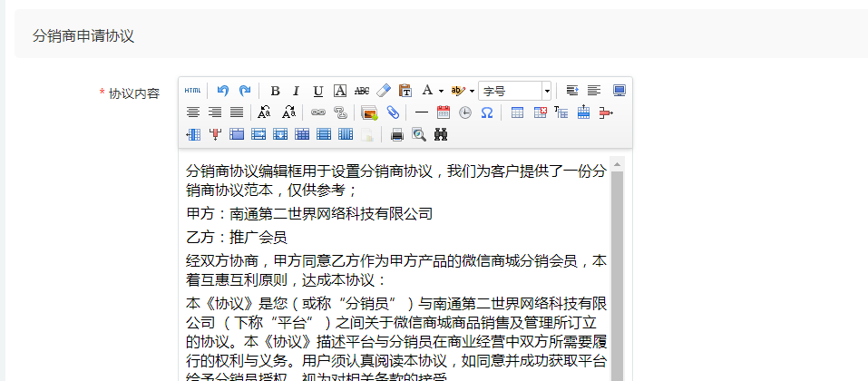
Task: Click the paste as plain text icon
Action: (405, 91)
